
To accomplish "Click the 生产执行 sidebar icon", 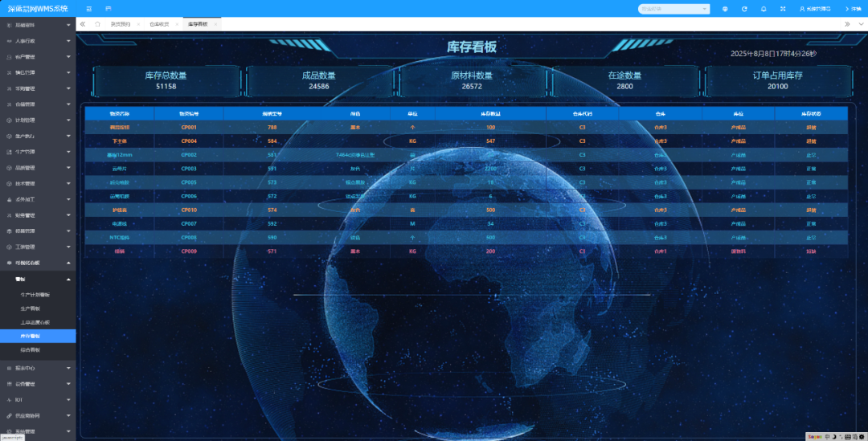I will click(9, 136).
